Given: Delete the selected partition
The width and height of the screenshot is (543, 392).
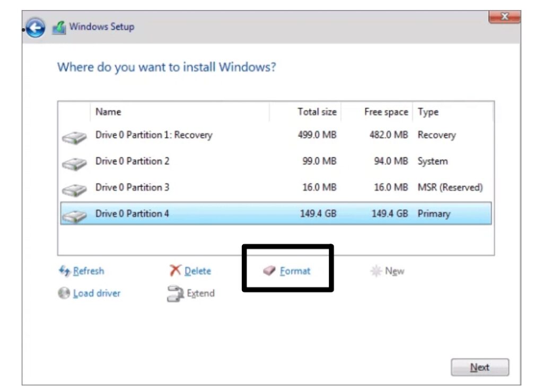Looking at the screenshot, I should coord(197,271).
